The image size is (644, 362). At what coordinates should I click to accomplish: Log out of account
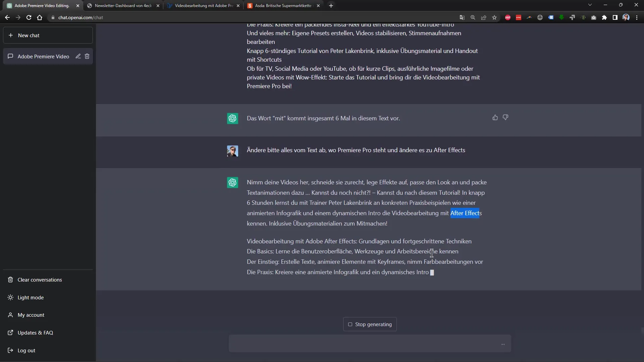26,350
